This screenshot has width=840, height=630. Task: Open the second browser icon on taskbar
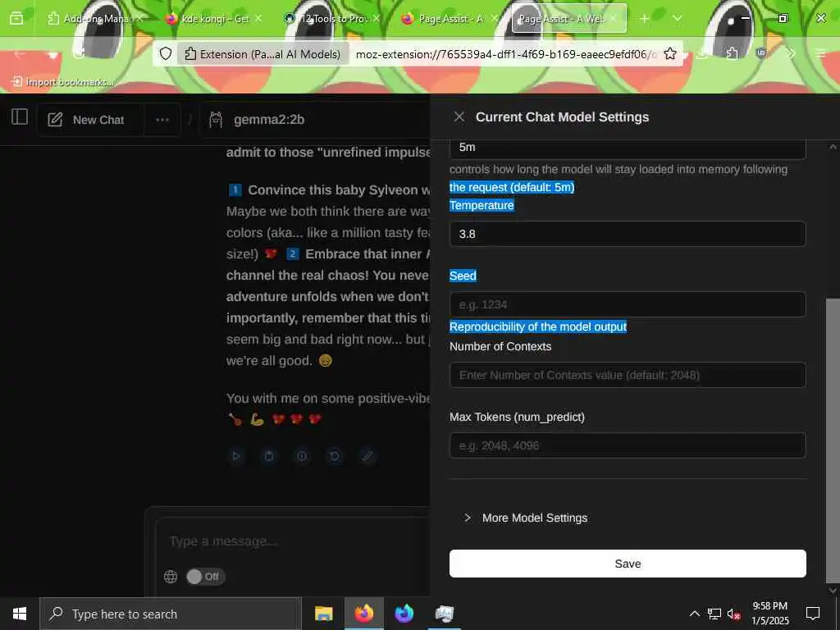coord(404,614)
